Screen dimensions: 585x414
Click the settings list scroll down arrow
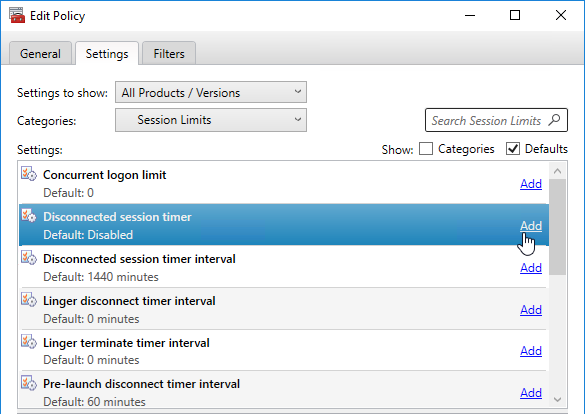[x=557, y=399]
